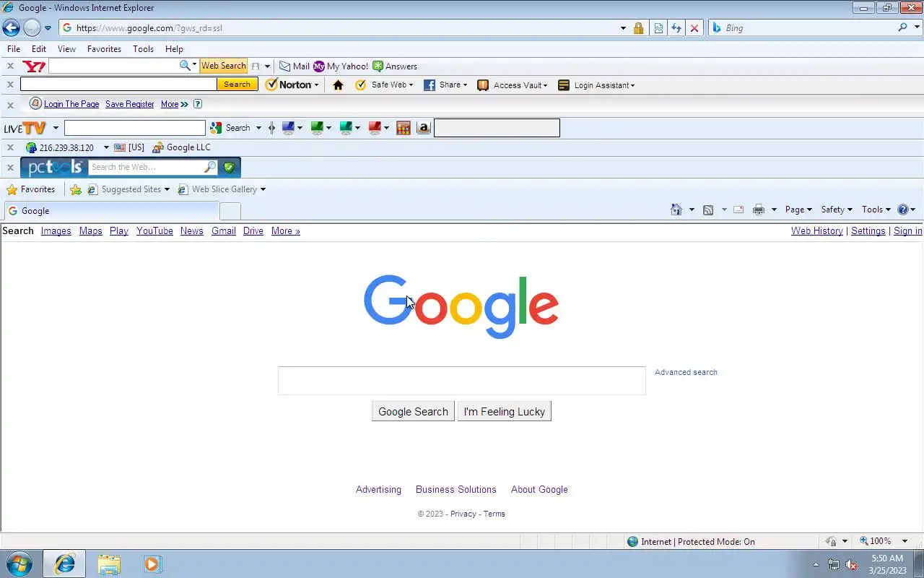The width and height of the screenshot is (924, 578).
Task: Open the Gmail link
Action: click(224, 231)
